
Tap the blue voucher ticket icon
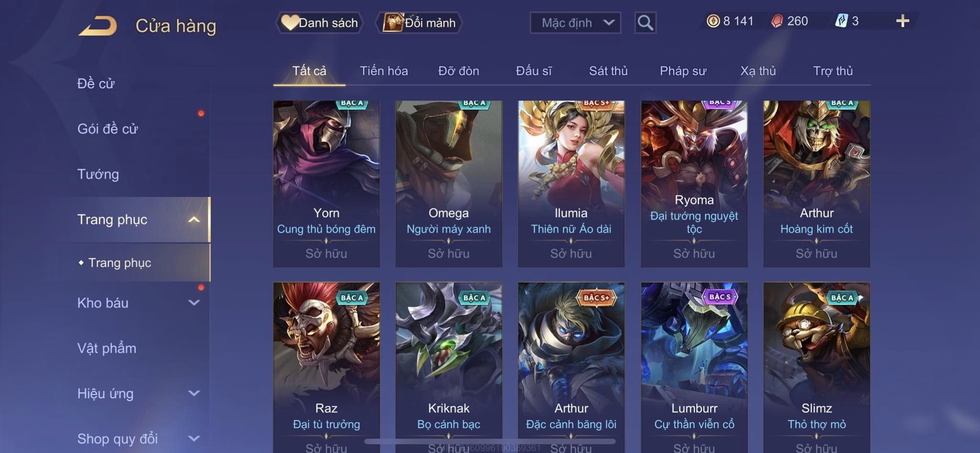tap(841, 21)
